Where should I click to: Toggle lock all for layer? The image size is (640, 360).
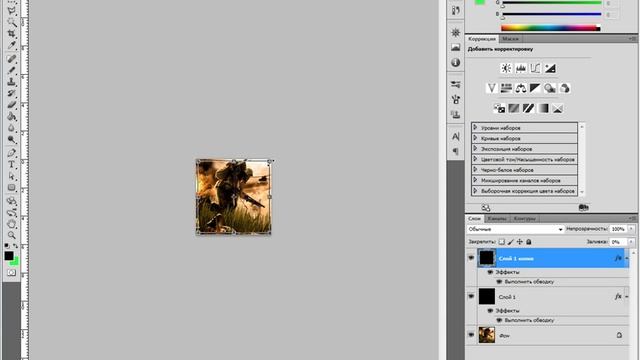pos(529,242)
